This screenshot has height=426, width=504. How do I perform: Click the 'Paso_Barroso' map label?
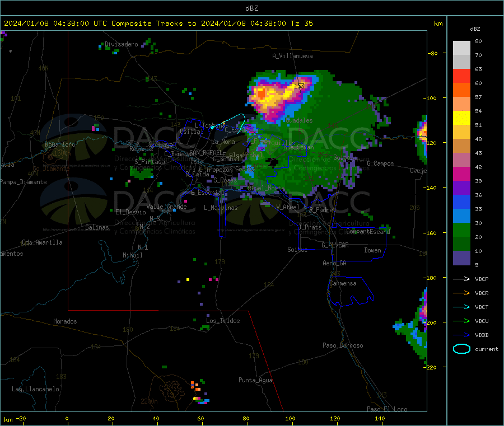[343, 345]
